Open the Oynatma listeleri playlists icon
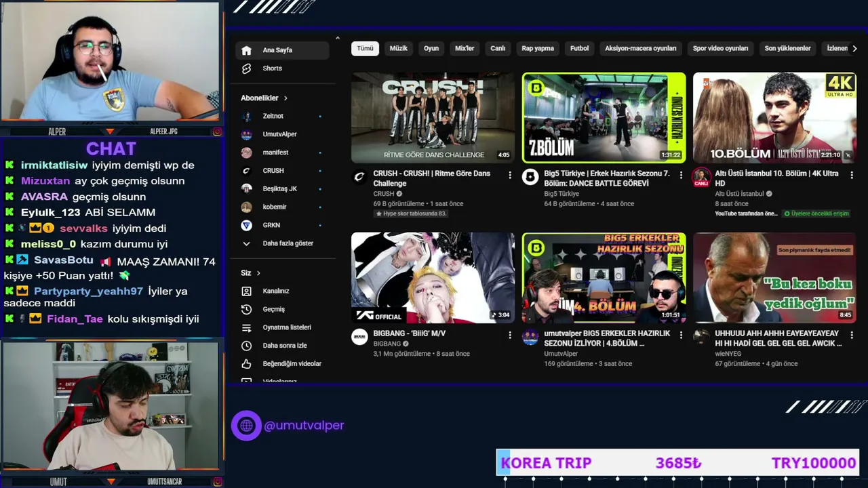Viewport: 868px width, 488px height. pyautogui.click(x=246, y=327)
